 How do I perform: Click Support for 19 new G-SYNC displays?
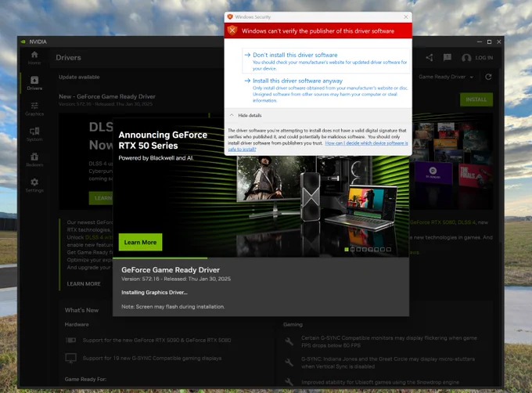[152, 358]
